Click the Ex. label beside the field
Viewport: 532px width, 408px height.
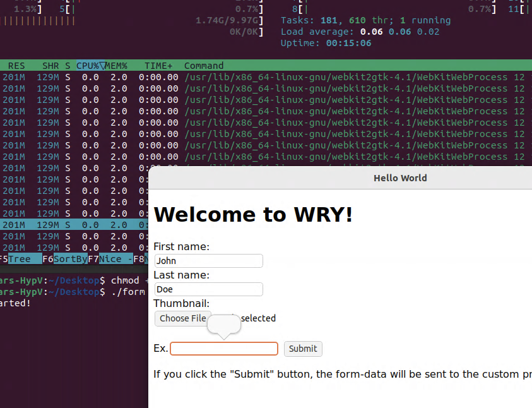click(x=161, y=348)
